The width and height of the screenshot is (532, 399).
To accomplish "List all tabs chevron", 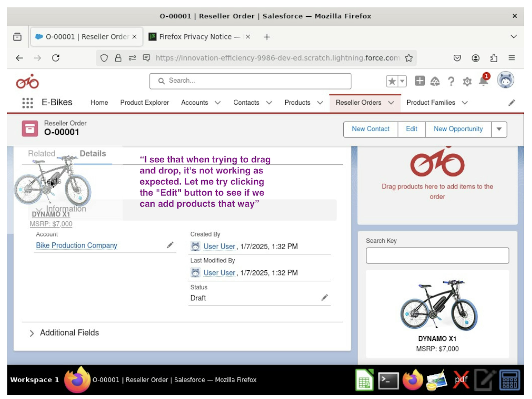I will tap(513, 37).
